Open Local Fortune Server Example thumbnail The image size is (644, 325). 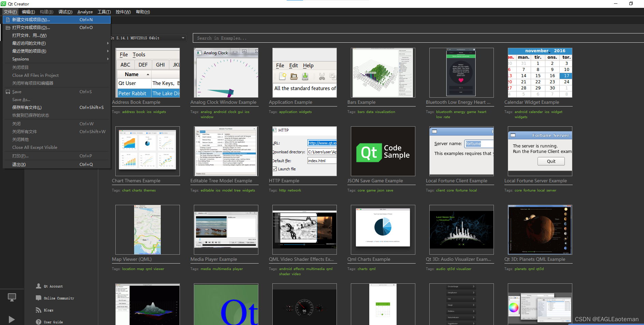tap(540, 151)
